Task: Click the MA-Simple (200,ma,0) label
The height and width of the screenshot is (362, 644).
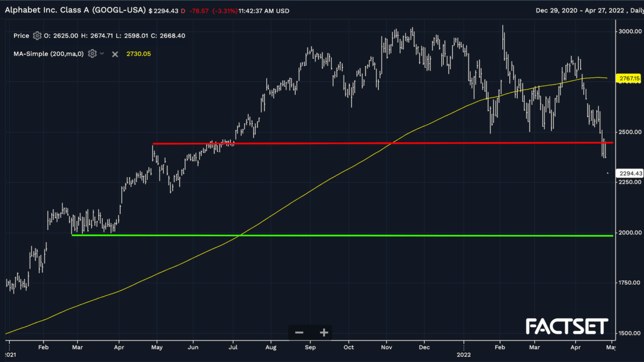Action: pos(49,54)
